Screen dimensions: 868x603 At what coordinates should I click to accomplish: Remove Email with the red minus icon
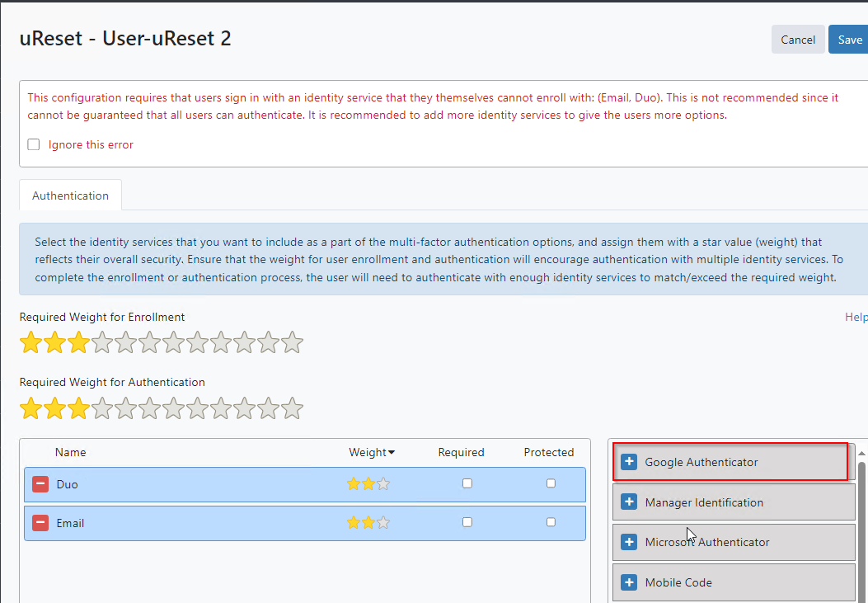[40, 523]
